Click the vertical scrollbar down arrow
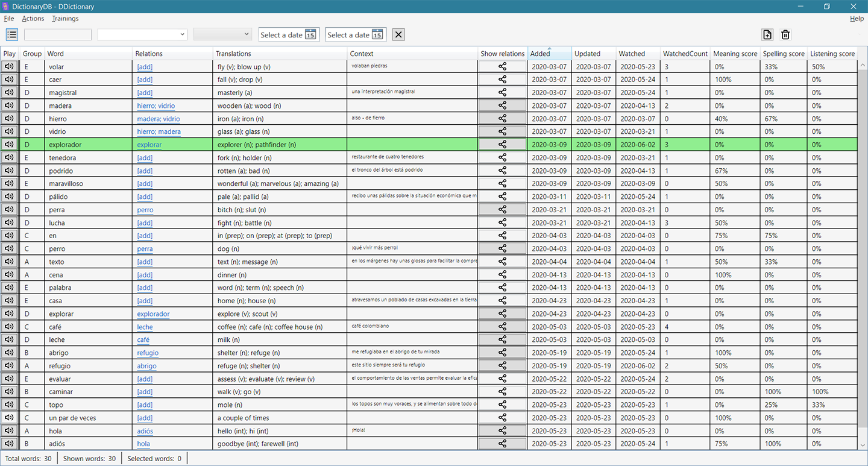Image resolution: width=868 pixels, height=466 pixels. [x=863, y=444]
